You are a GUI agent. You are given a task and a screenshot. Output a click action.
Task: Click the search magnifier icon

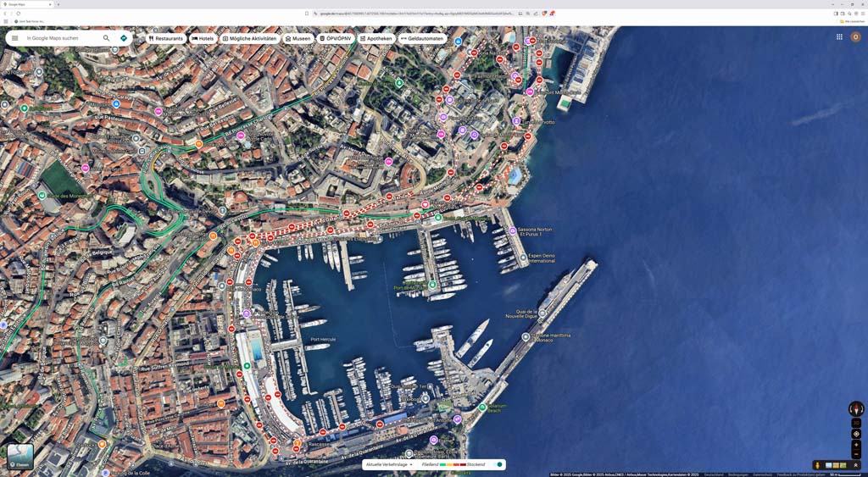click(x=106, y=38)
